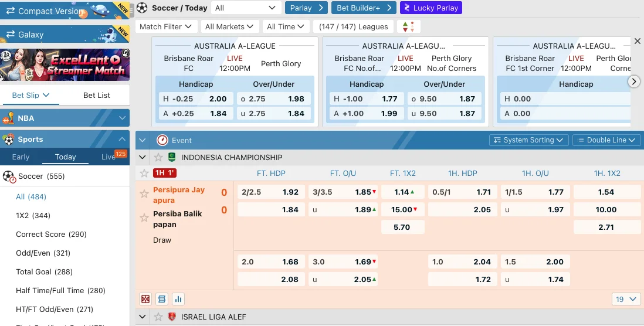Bet corners over 9.50 at 1.87

pos(445,99)
